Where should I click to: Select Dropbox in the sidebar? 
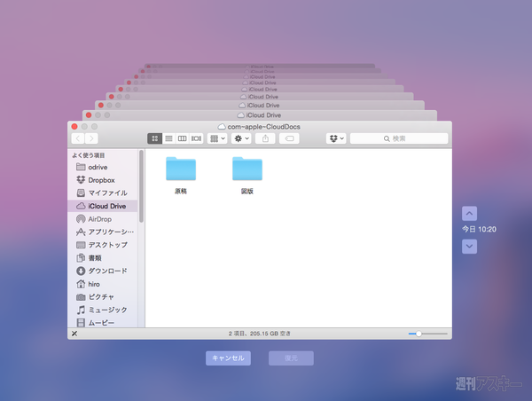tap(103, 180)
